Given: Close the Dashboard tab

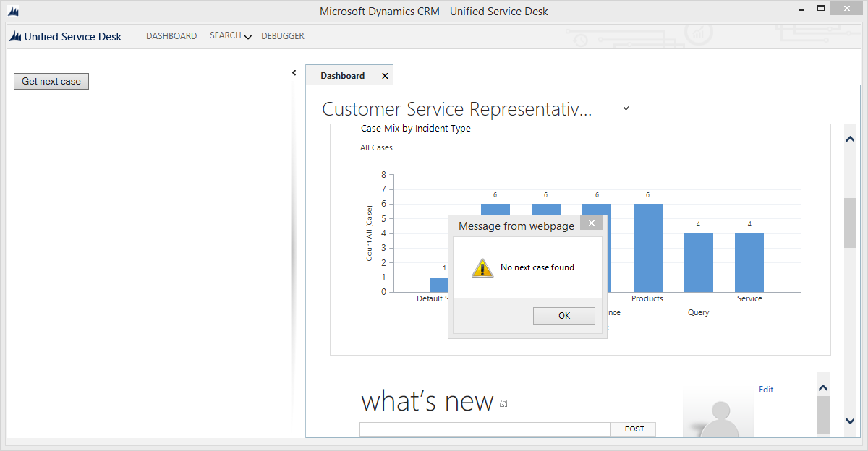Looking at the screenshot, I should (385, 76).
